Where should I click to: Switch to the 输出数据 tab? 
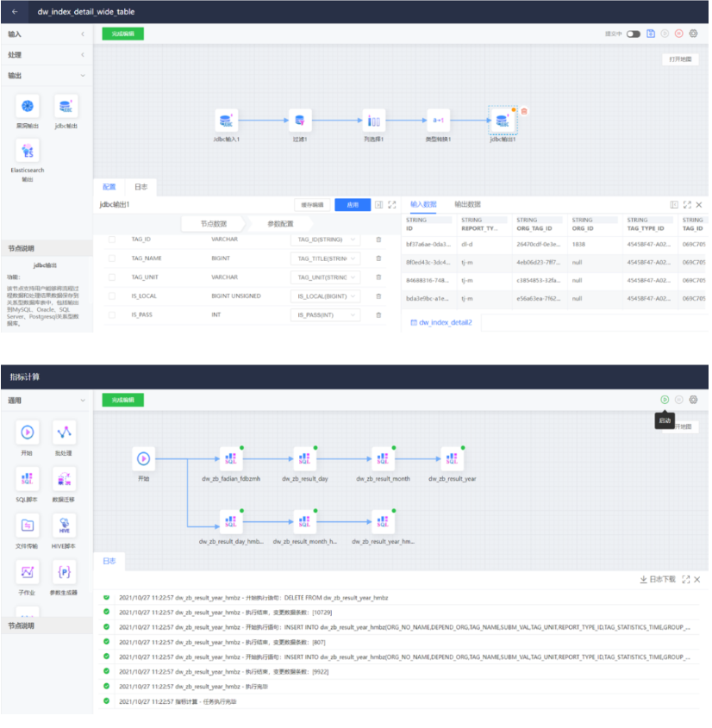coord(467,204)
